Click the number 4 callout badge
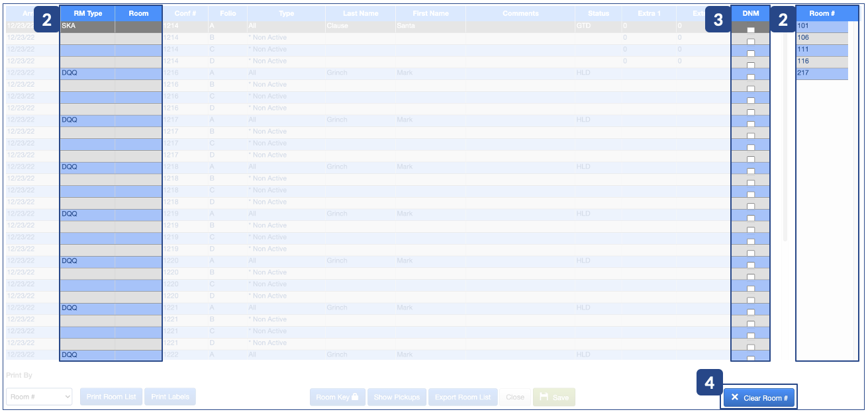Image resolution: width=868 pixels, height=412 pixels. pos(709,383)
